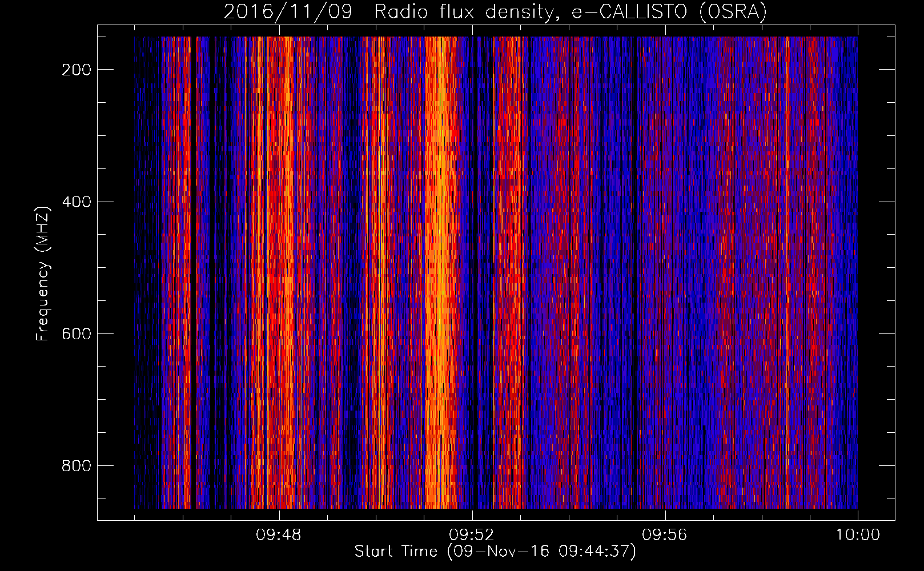Click the '09:52' time tick label
This screenshot has height=571, width=924.
pyautogui.click(x=472, y=535)
